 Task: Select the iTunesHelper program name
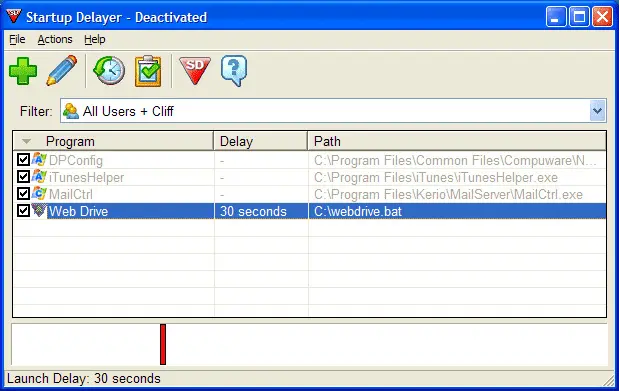click(x=86, y=177)
